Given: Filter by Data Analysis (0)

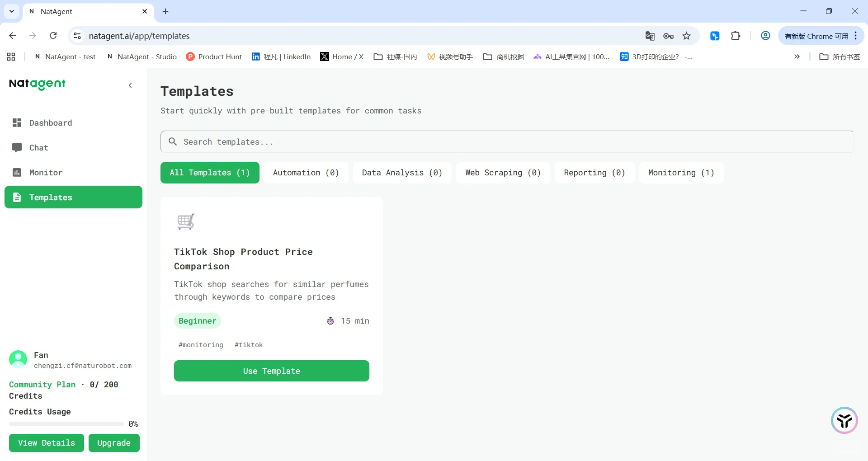Looking at the screenshot, I should [x=402, y=173].
